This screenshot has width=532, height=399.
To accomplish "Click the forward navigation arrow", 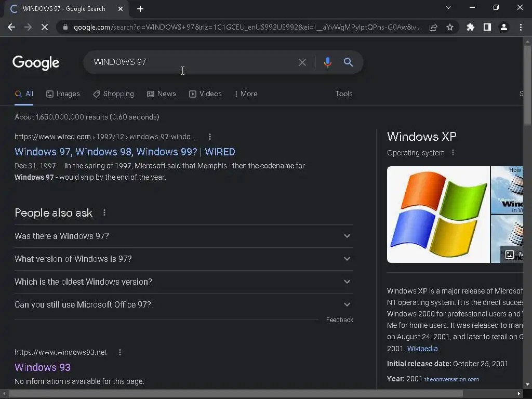I will point(28,27).
